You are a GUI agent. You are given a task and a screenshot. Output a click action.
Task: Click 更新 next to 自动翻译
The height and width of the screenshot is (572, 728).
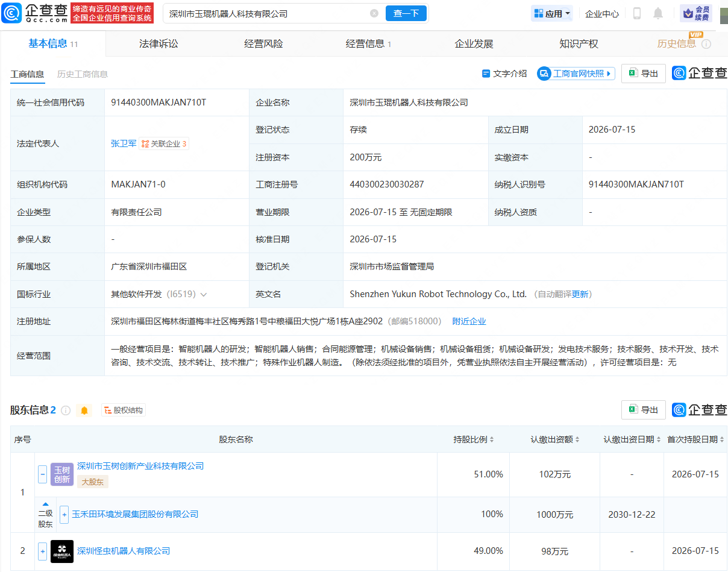point(580,295)
